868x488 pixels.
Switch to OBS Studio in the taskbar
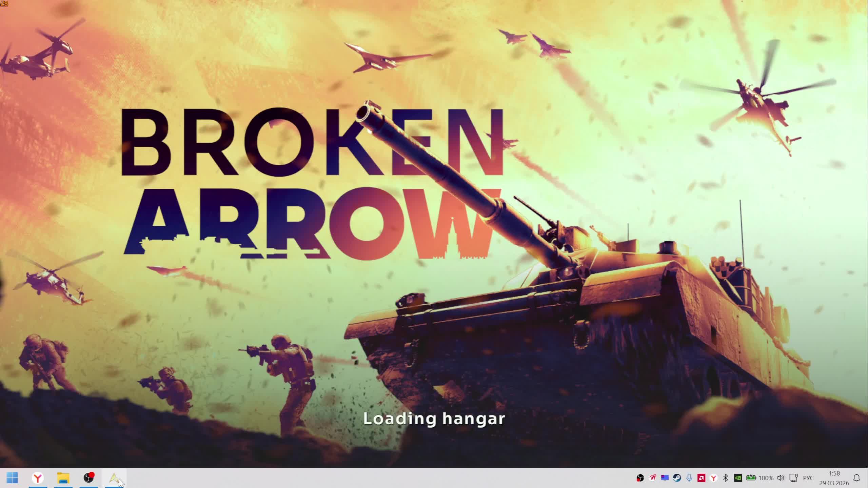pos(88,478)
